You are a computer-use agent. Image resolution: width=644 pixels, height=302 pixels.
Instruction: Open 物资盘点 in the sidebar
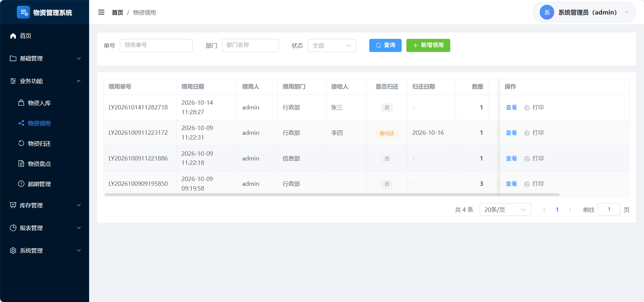click(x=45, y=164)
